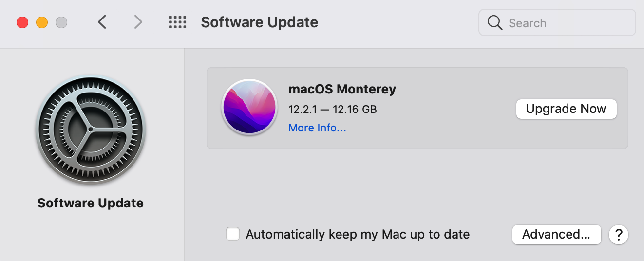
Task: Click the 12.2.1 — 12.16 GB version text
Action: tap(332, 109)
